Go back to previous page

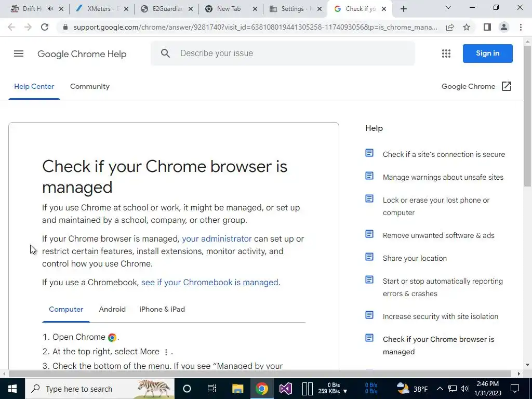[x=11, y=27]
